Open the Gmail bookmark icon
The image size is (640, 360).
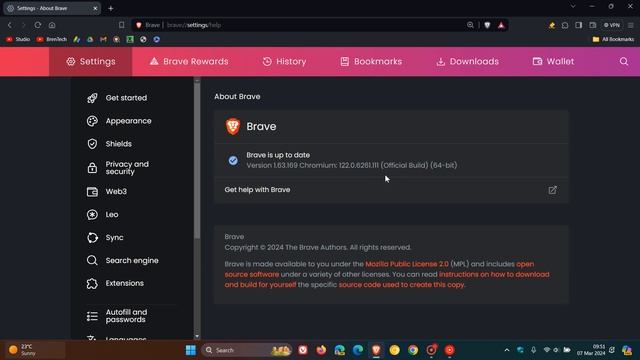(x=103, y=39)
